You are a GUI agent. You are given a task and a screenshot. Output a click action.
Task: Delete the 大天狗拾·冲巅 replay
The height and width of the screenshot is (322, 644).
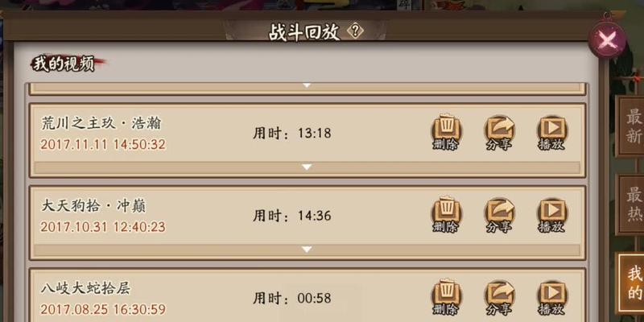(x=447, y=215)
